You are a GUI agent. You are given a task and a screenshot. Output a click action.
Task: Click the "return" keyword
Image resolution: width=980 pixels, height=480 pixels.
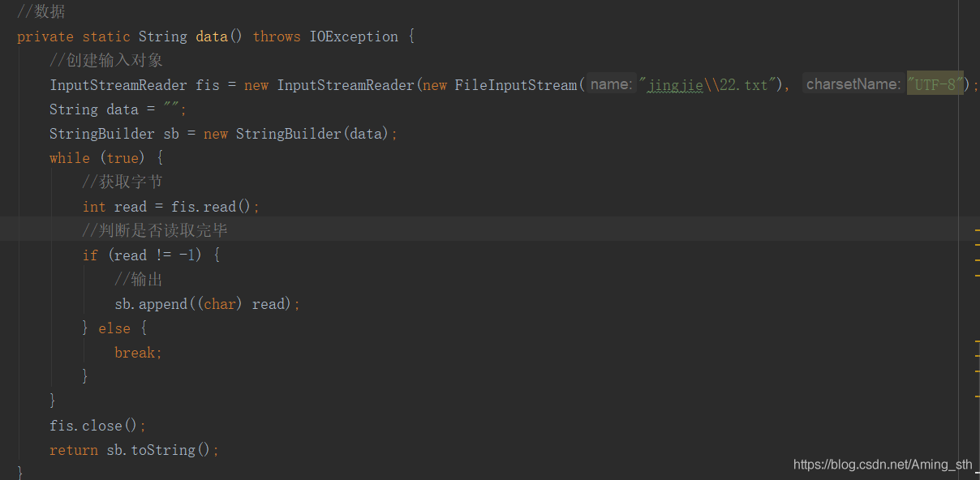point(74,450)
